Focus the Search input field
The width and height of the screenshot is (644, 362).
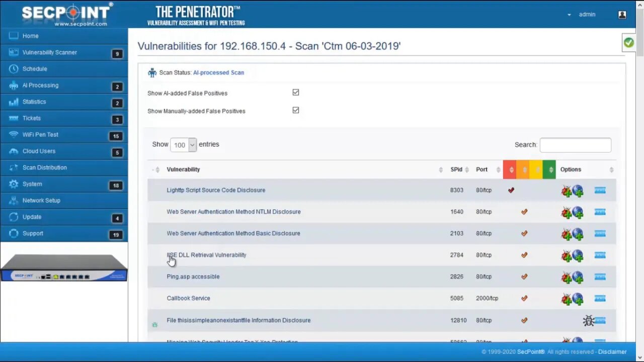pyautogui.click(x=575, y=145)
